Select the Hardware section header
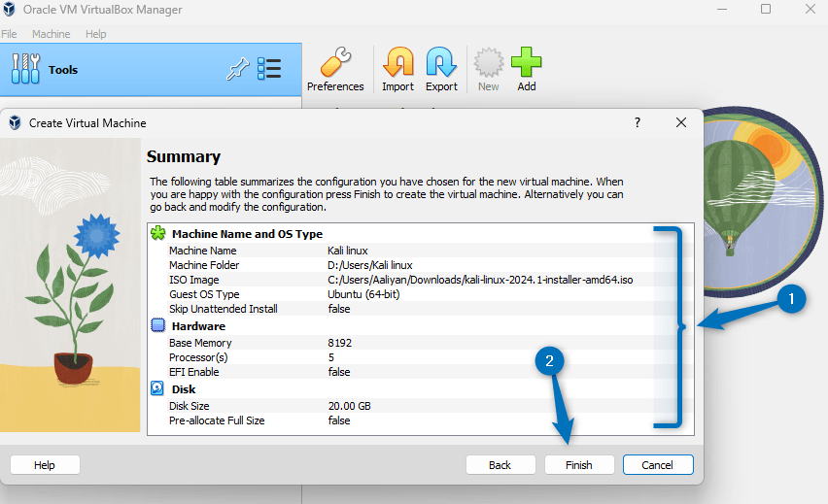This screenshot has height=504, width=828. tap(198, 326)
